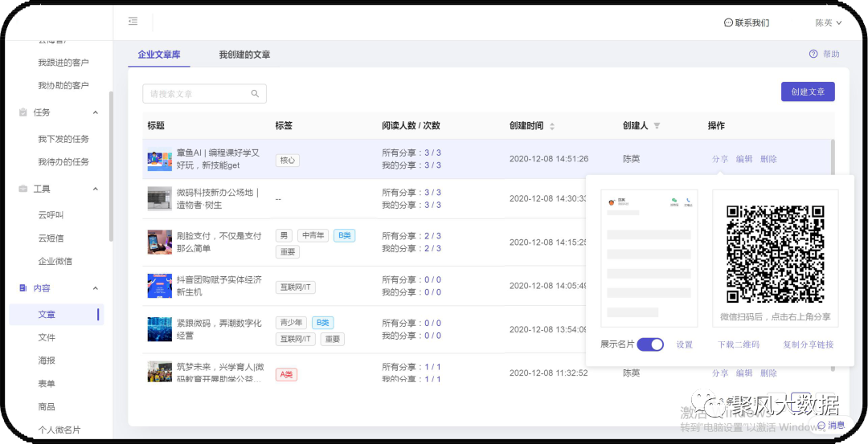Click the 创建文章 button
Image resolution: width=868 pixels, height=444 pixels.
[808, 92]
